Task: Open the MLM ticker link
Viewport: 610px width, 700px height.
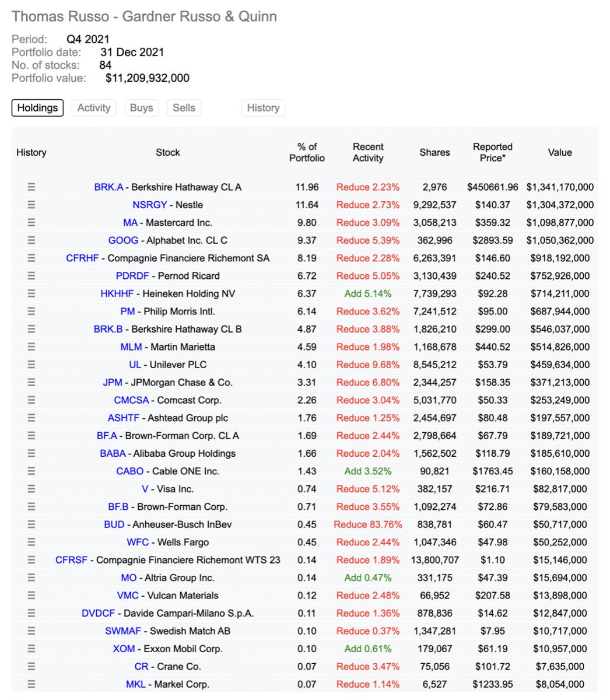Action: (x=131, y=347)
